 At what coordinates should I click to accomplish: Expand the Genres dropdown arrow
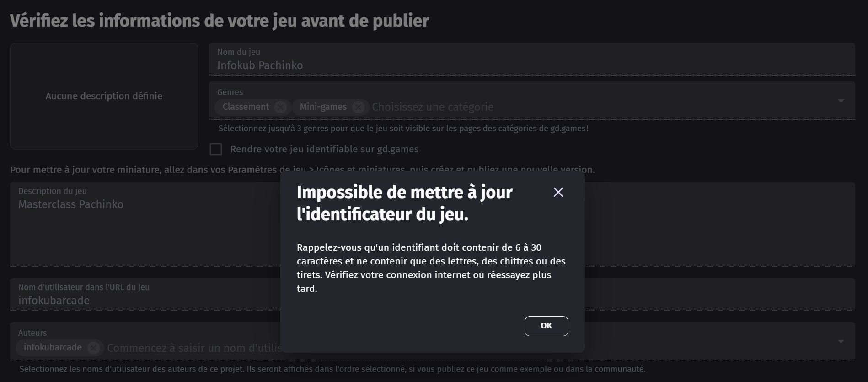841,101
